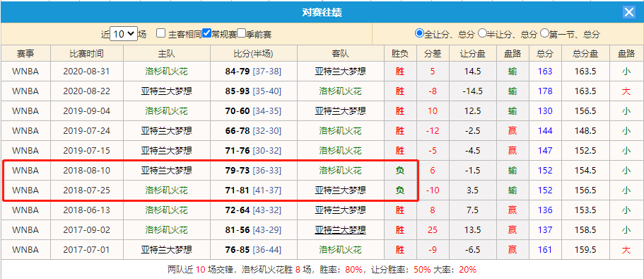Viewport: 644px width, 279px height.
Task: Click the 比分(半场) column header
Action: 253,54
